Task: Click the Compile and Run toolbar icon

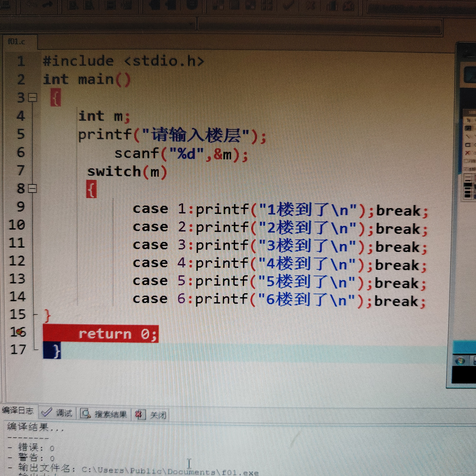Action: (251, 5)
